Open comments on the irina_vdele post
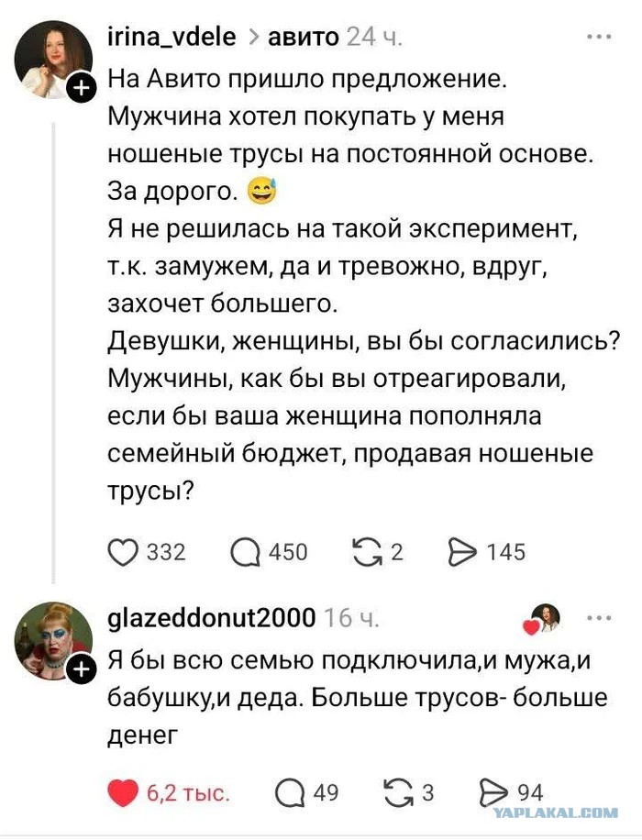The image size is (642, 840). pos(245,552)
